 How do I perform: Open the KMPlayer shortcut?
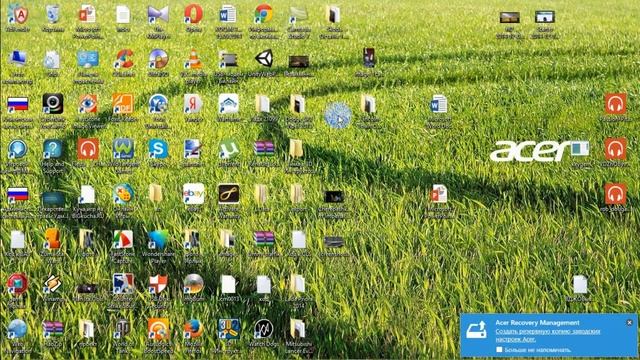pyautogui.click(x=158, y=14)
